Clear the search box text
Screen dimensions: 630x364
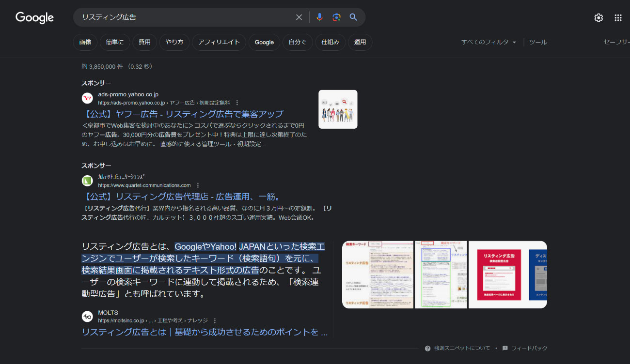299,17
